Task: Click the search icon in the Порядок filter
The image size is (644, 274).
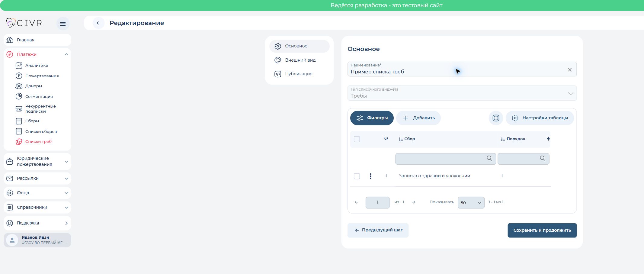Action: coord(543,158)
